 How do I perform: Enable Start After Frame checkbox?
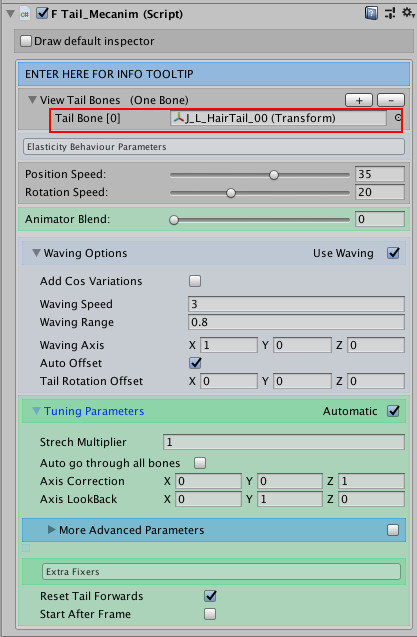[x=210, y=614]
